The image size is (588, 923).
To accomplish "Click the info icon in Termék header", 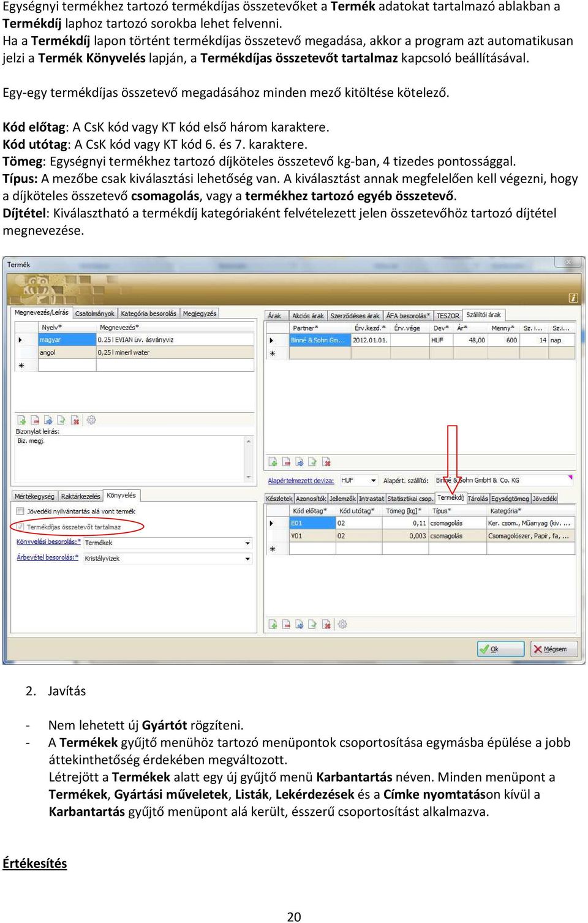I will click(x=573, y=298).
